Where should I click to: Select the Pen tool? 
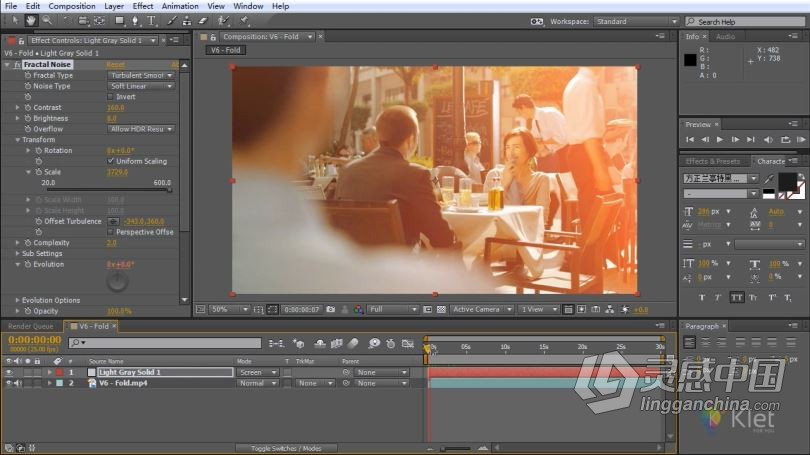point(135,21)
